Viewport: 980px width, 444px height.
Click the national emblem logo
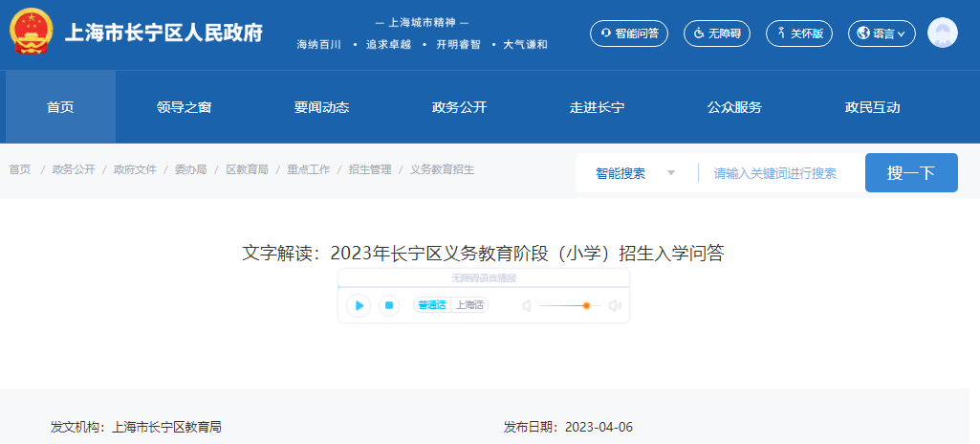[x=32, y=33]
